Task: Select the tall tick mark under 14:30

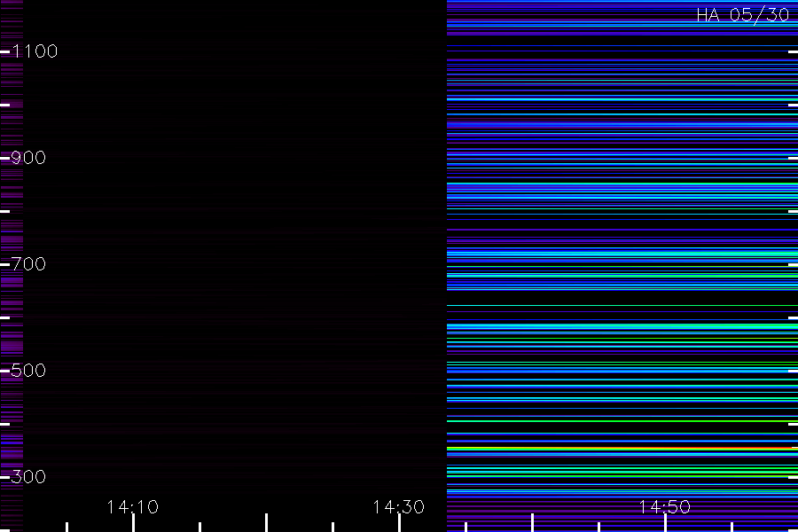Action: tap(399, 523)
